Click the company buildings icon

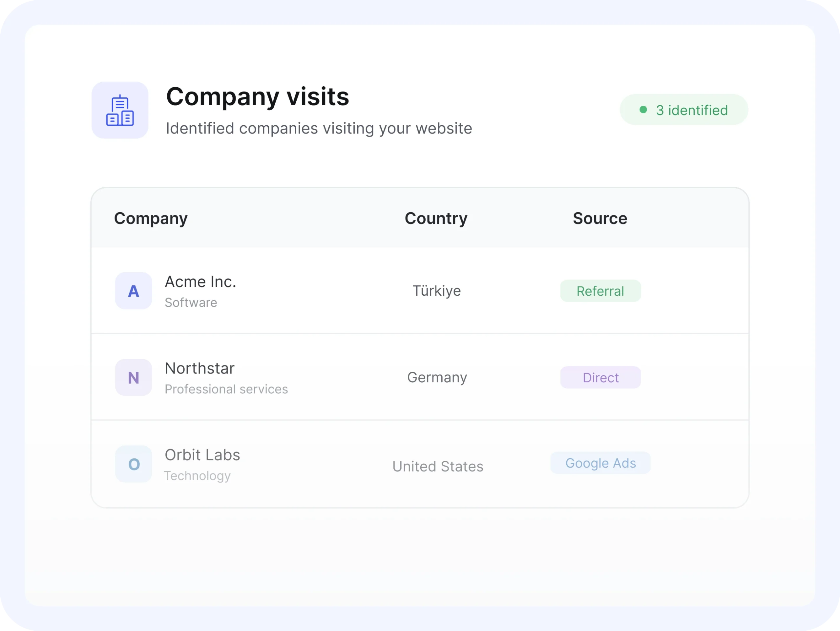[120, 110]
